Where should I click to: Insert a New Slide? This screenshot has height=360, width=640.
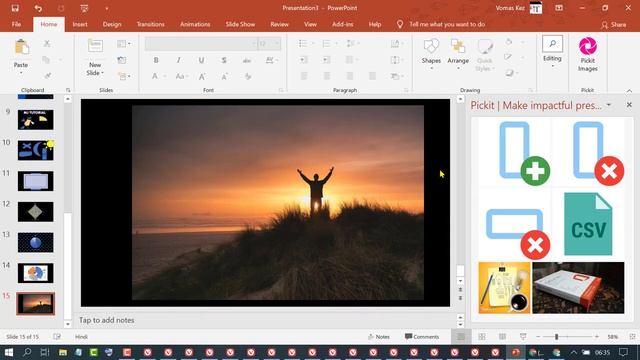(x=95, y=58)
